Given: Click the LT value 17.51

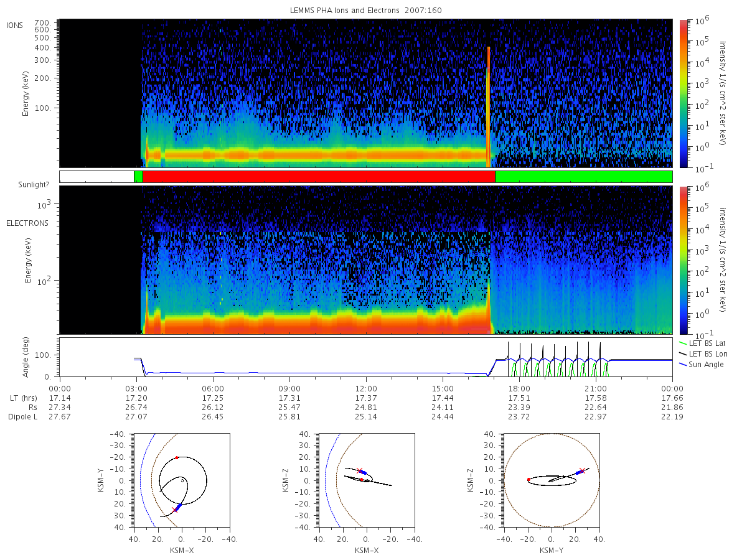Looking at the screenshot, I should (x=519, y=397).
